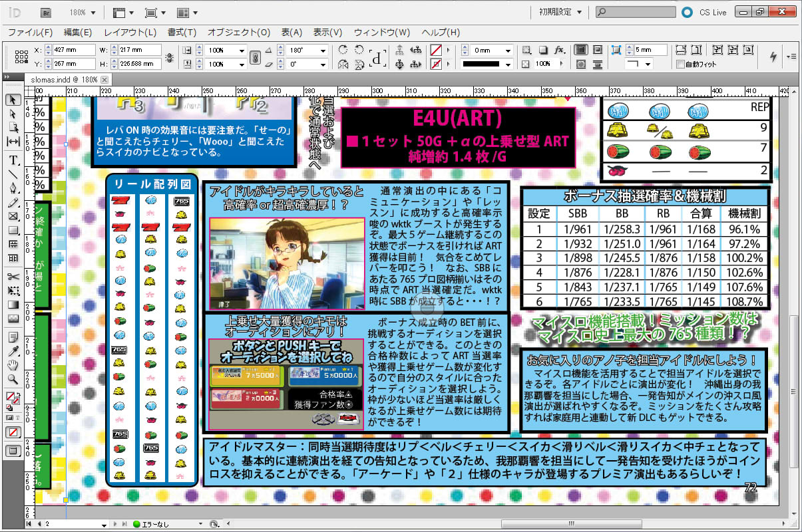The height and width of the screenshot is (532, 802).
Task: Select the horizontal grid tool
Action: (13, 244)
